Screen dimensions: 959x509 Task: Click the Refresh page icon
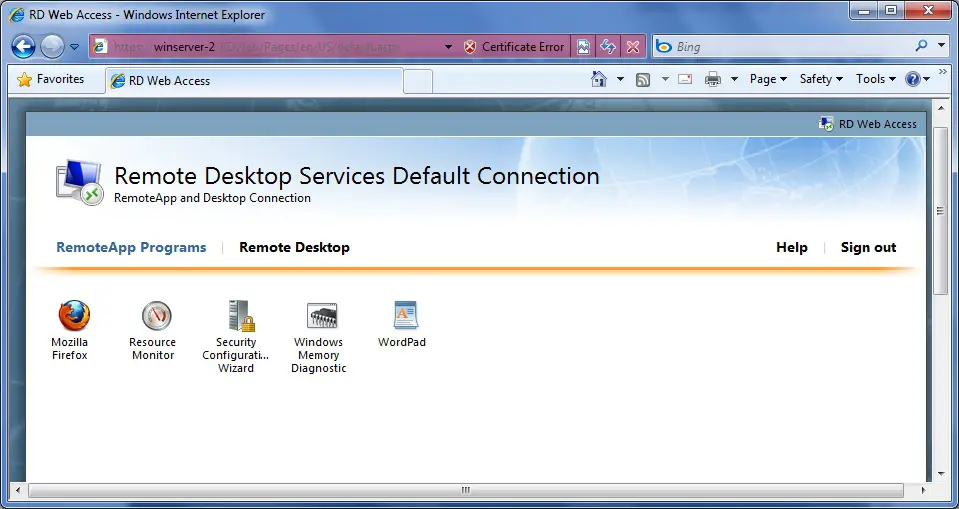click(x=607, y=47)
